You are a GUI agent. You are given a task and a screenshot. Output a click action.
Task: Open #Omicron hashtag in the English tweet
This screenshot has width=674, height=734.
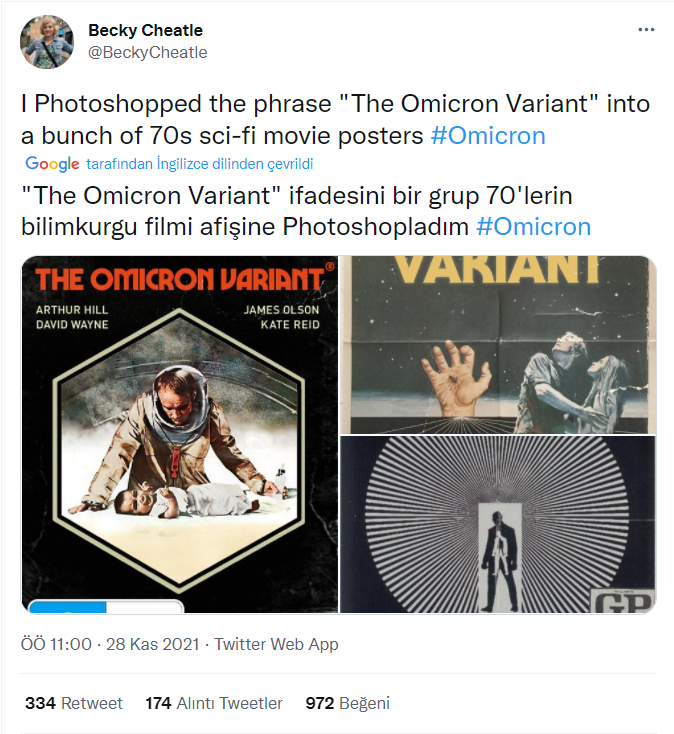coord(488,136)
